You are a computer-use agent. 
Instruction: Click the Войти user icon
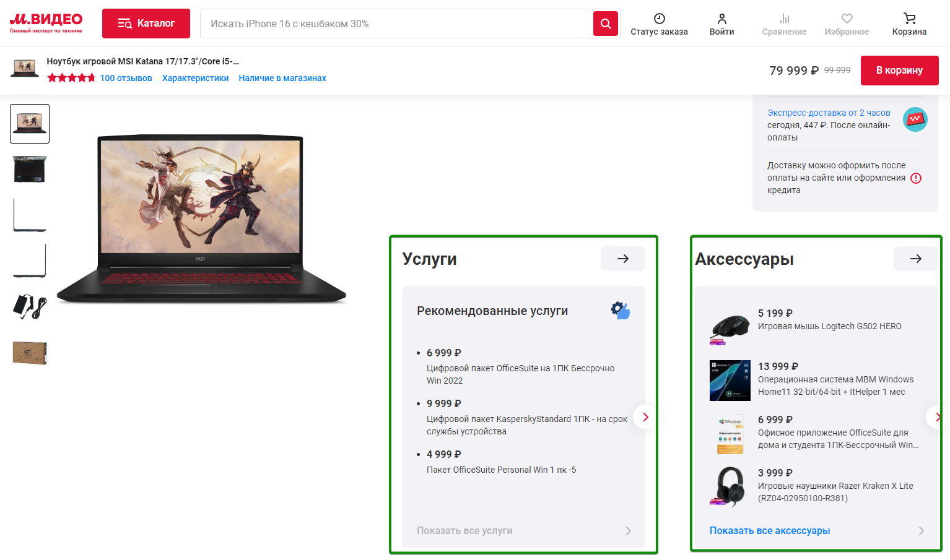(722, 19)
